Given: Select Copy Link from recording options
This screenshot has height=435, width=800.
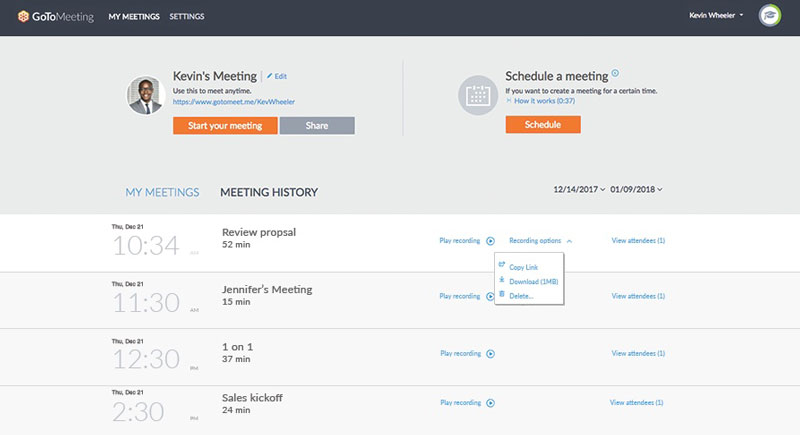Looking at the screenshot, I should (x=523, y=267).
